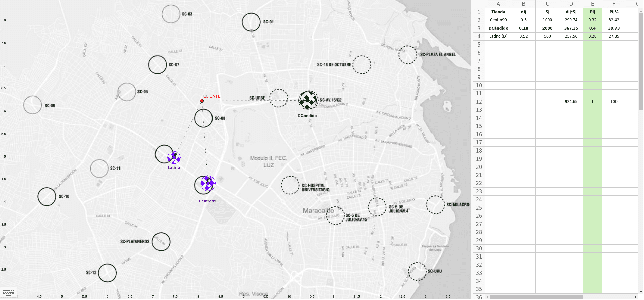Select spreadsheet column E header
Image resolution: width=644 pixels, height=300 pixels.
pyautogui.click(x=592, y=4)
